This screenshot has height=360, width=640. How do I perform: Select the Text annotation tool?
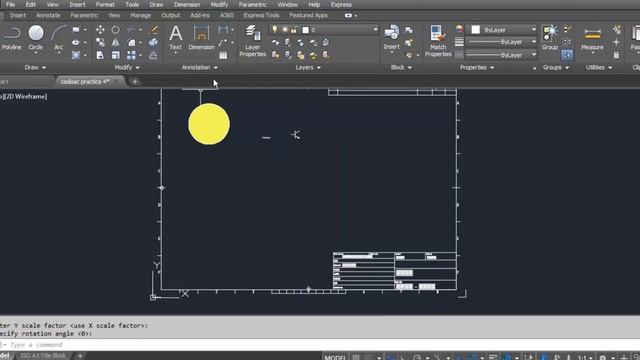176,38
